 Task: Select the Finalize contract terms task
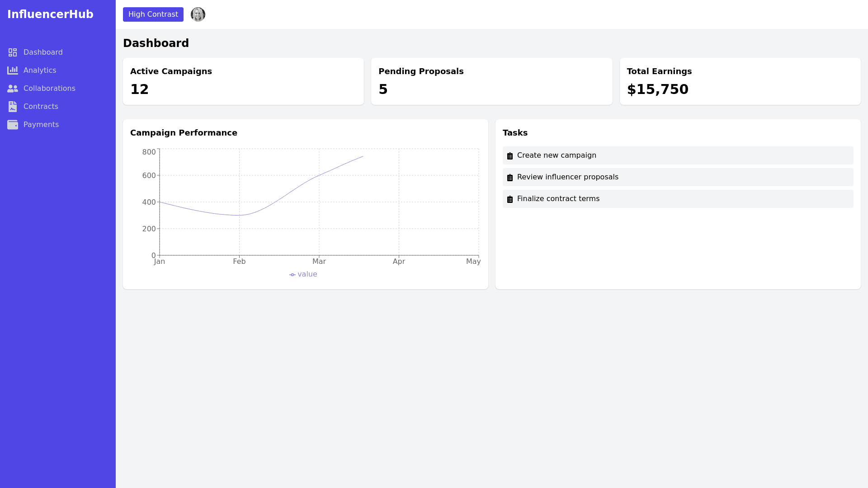pos(558,199)
